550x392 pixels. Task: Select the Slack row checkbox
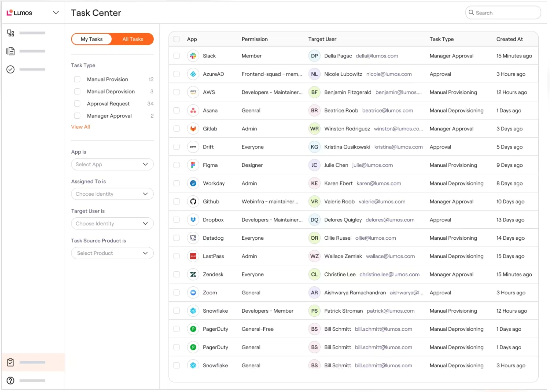point(177,56)
